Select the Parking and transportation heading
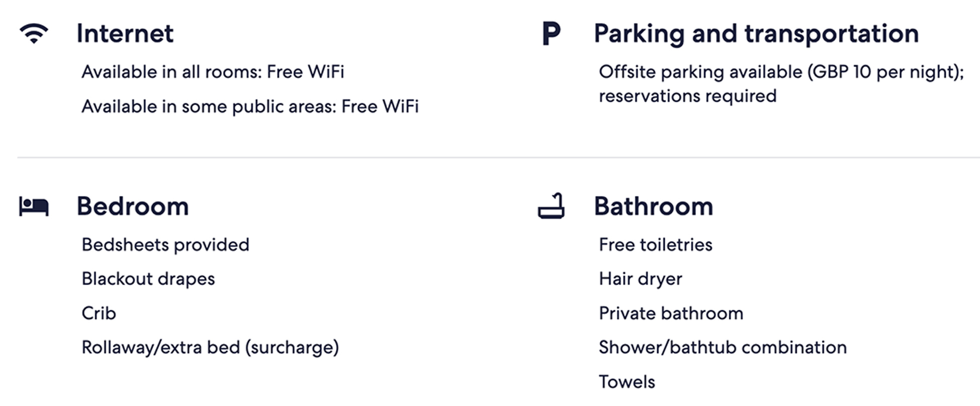This screenshot has width=980, height=406. pos(756,34)
